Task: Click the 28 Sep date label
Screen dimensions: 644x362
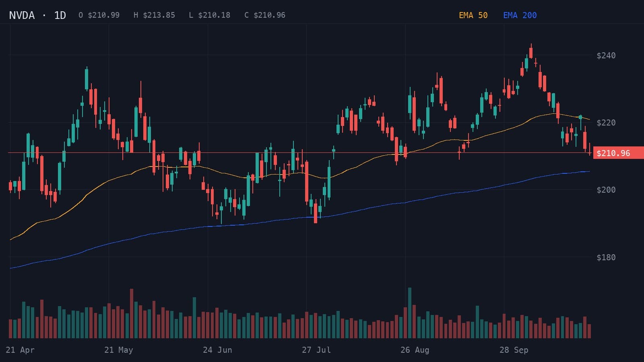Action: pos(514,350)
